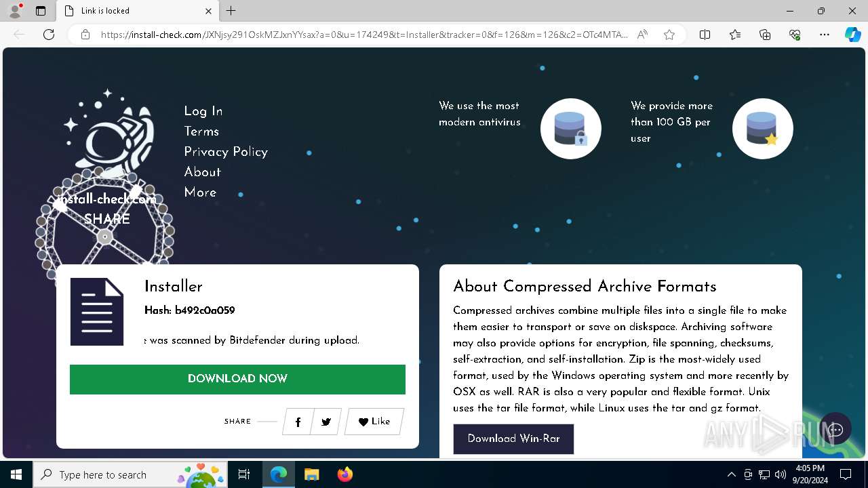Click the browser back arrow
868x488 pixels.
19,35
